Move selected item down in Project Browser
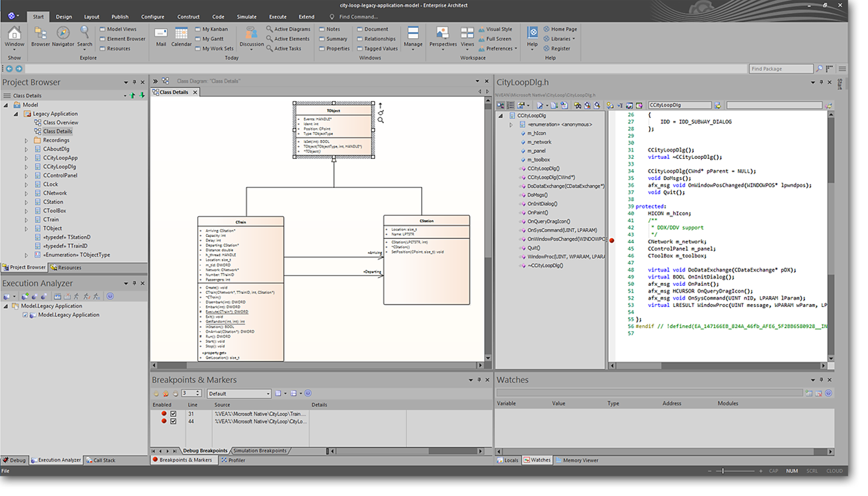 [142, 95]
